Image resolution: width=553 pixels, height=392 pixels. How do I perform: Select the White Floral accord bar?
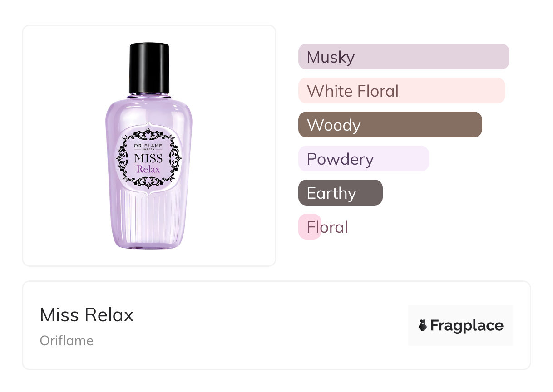pos(401,91)
